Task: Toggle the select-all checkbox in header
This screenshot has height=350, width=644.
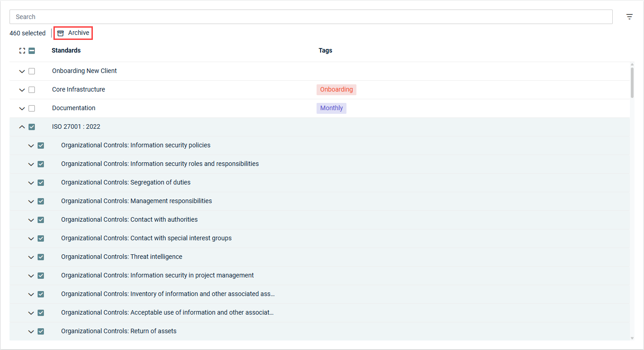Action: point(32,51)
